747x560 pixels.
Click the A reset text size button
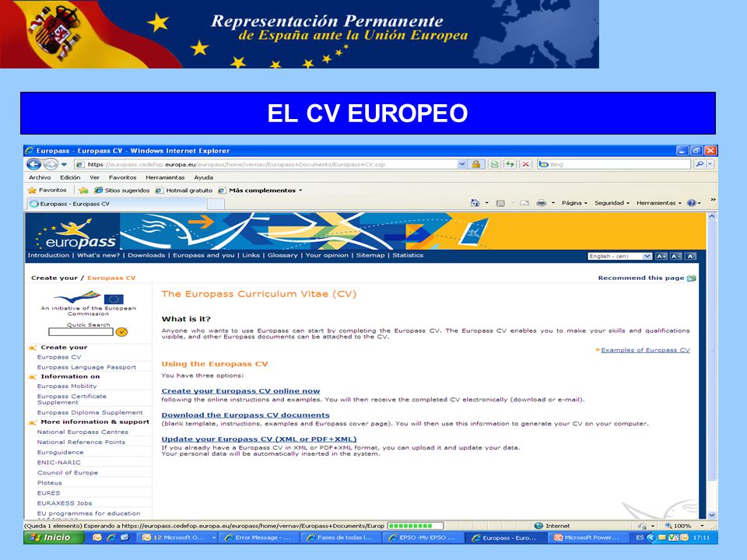click(x=690, y=256)
